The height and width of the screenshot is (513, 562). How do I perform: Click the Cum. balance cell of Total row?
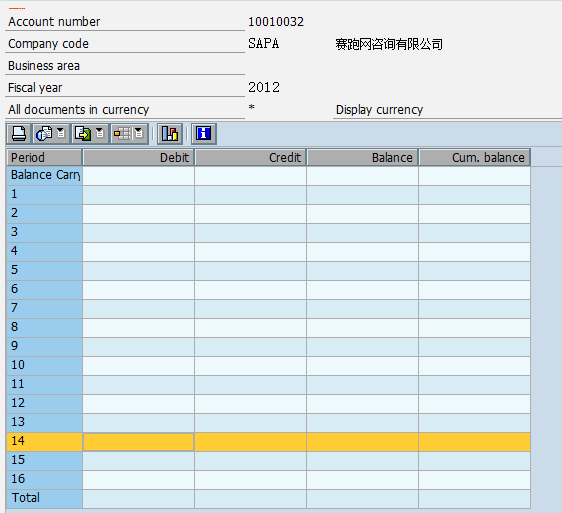[x=475, y=498]
